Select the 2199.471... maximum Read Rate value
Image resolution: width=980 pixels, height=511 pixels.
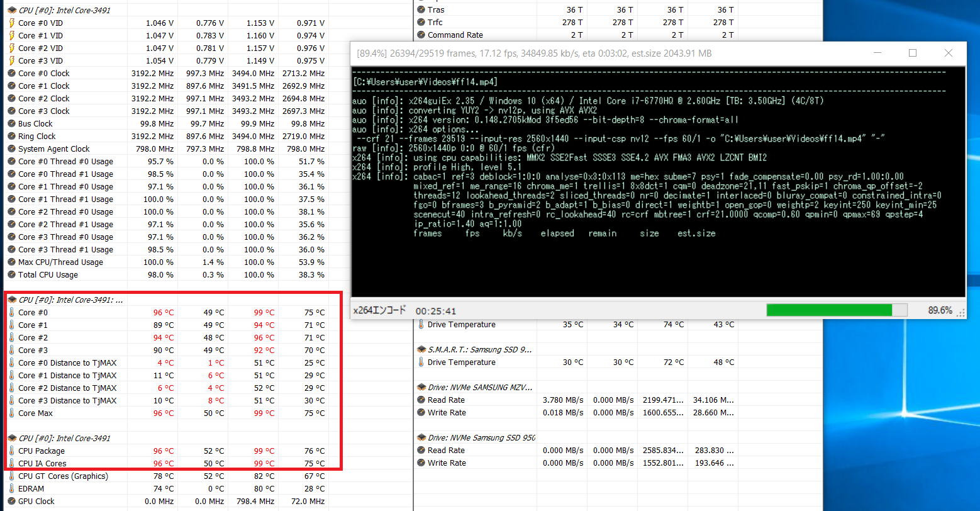[x=664, y=400]
